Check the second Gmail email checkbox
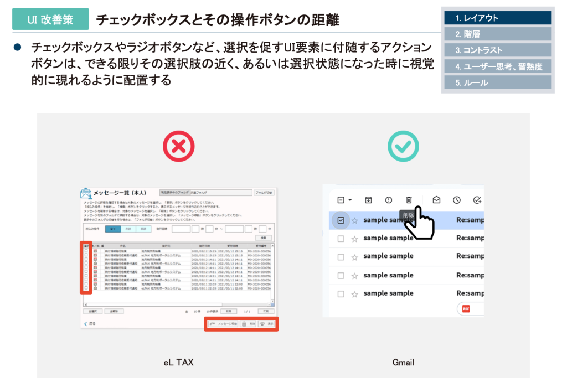This screenshot has width=567, height=392. (341, 239)
